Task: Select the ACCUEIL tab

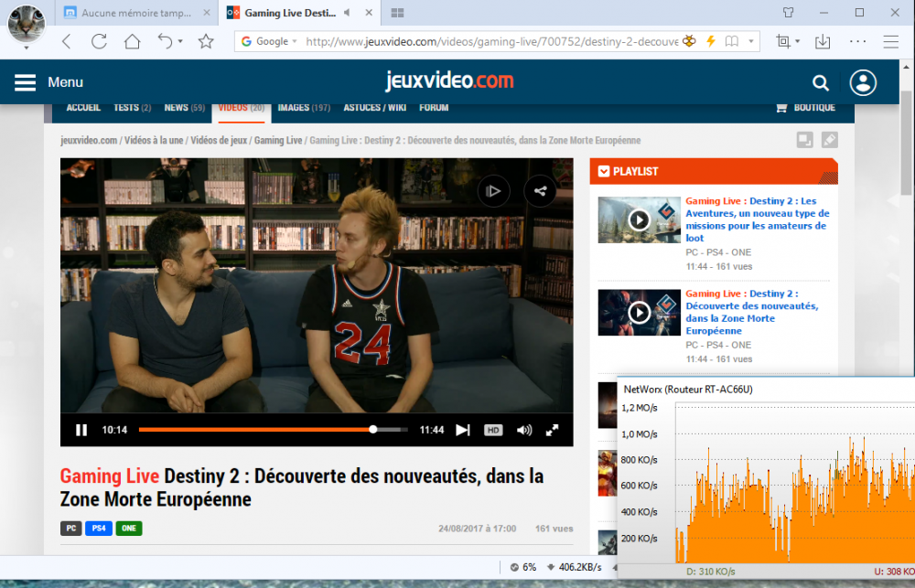Action: (x=83, y=108)
